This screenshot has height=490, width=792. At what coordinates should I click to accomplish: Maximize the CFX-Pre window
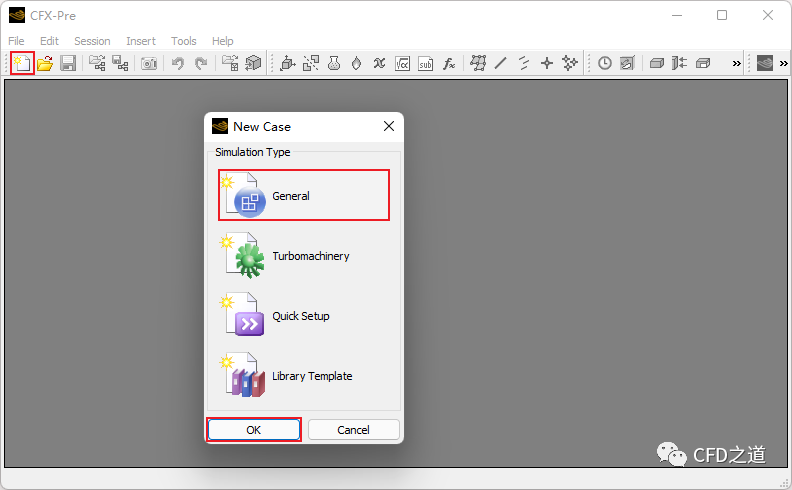722,16
